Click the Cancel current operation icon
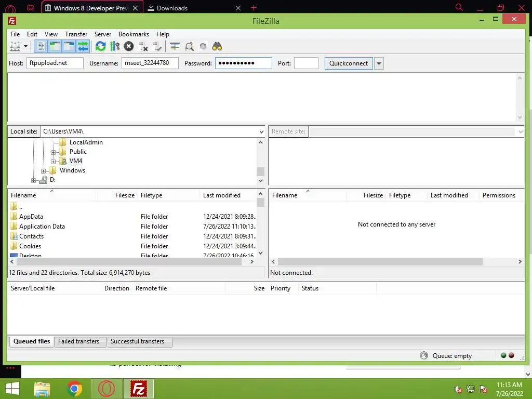 [129, 46]
